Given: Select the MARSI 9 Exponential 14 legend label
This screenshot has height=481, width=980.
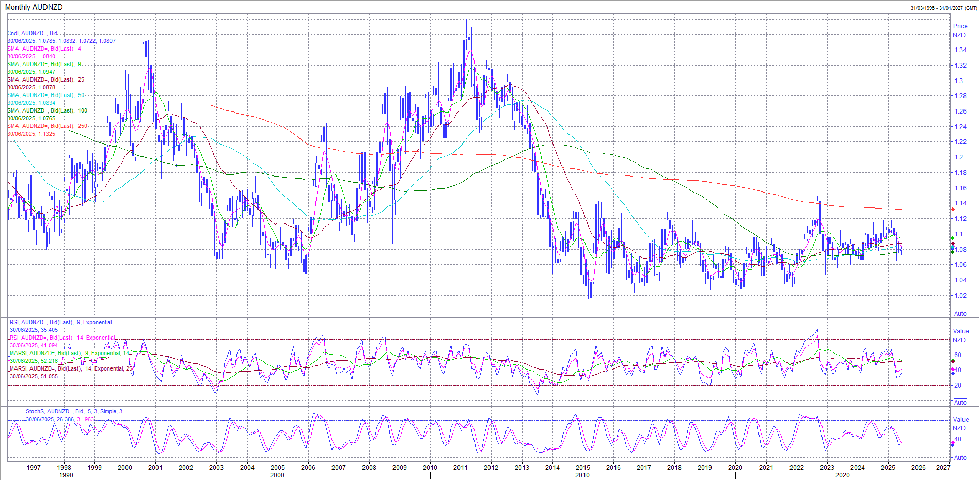Looking at the screenshot, I should click(x=70, y=353).
